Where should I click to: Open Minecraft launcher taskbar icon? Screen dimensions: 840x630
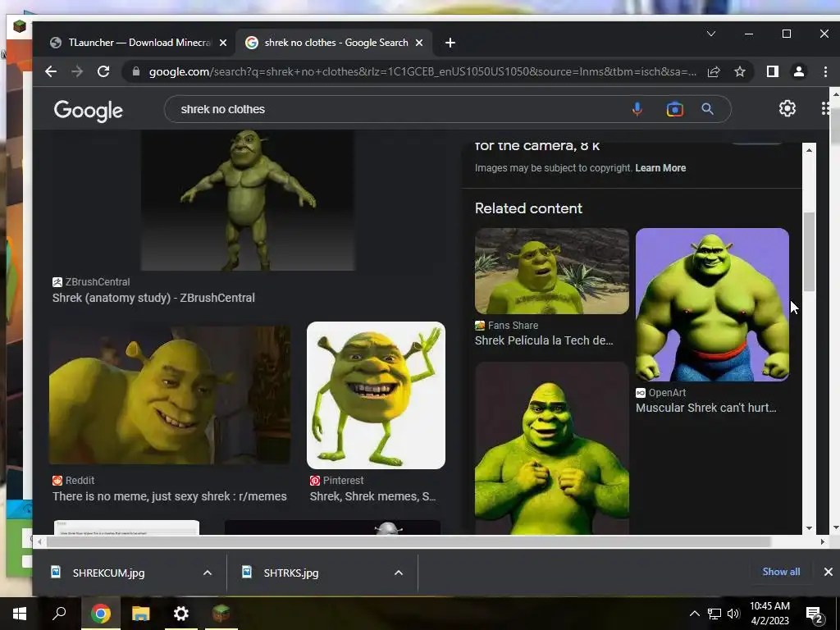coord(221,614)
